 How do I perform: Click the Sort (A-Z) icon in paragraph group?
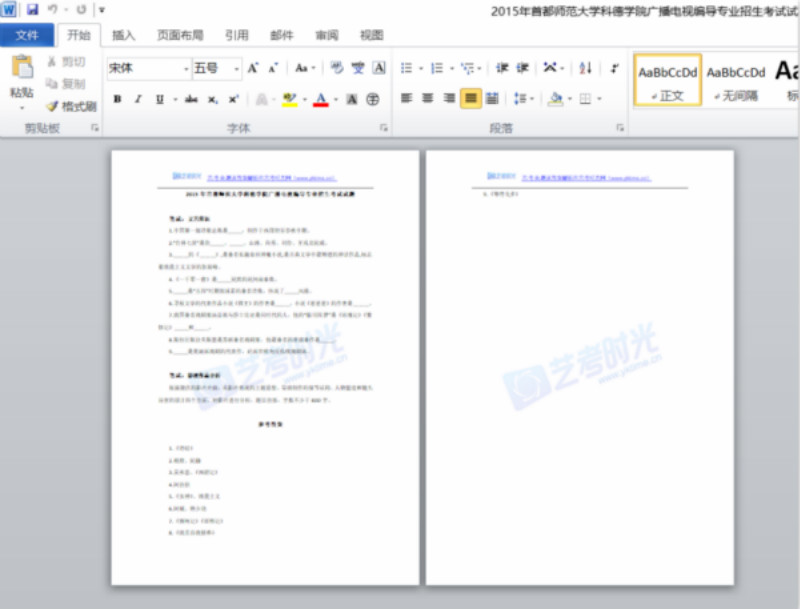tap(586, 68)
